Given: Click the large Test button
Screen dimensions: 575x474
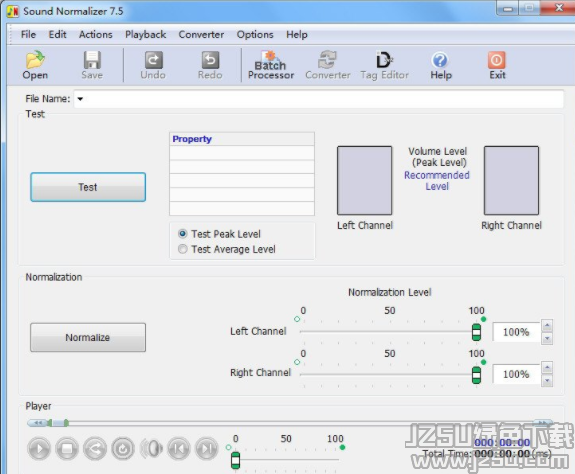Looking at the screenshot, I should click(88, 187).
